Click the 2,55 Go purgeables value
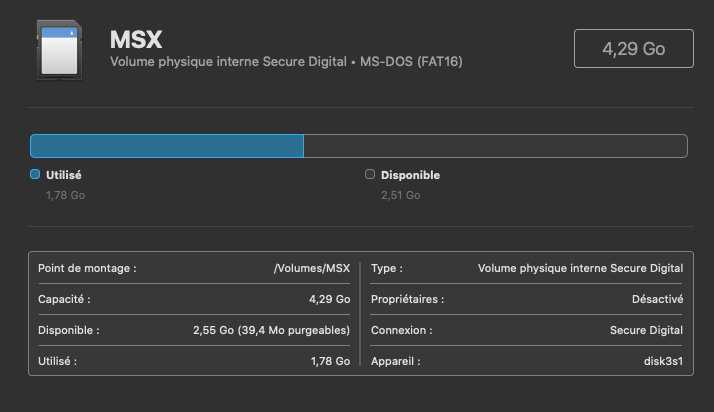 [271, 330]
